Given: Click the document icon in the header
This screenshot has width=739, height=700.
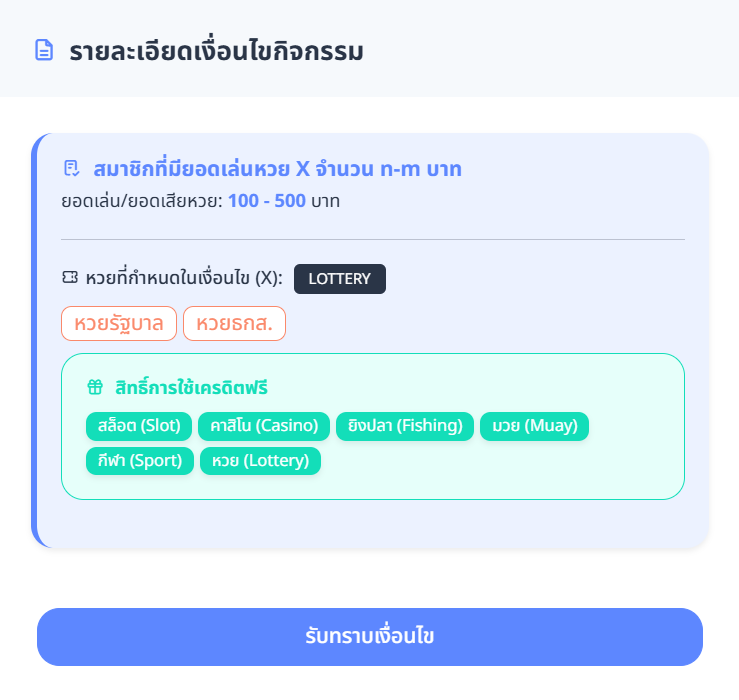Looking at the screenshot, I should pyautogui.click(x=44, y=50).
